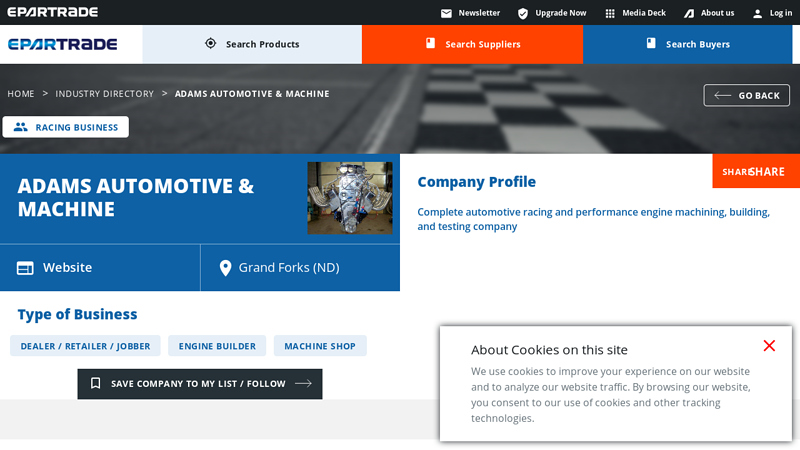Viewport: 800px width, 450px height.
Task: Click the About us logo icon
Action: (x=689, y=13)
